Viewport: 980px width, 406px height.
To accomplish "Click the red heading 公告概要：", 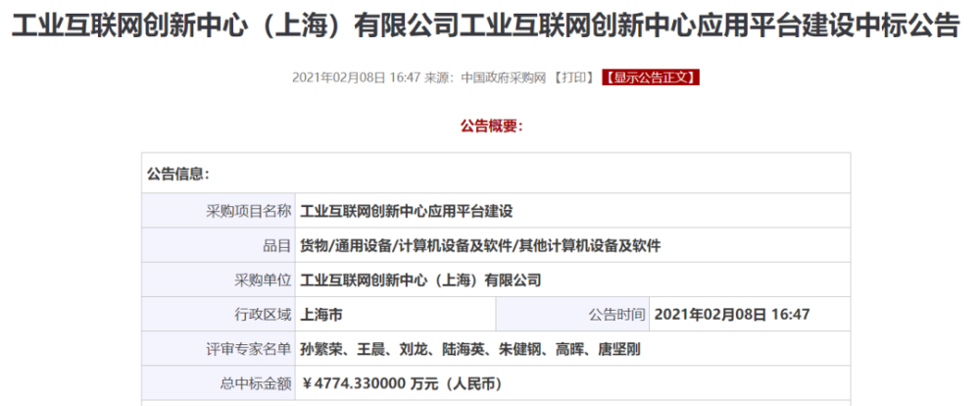I will (492, 127).
